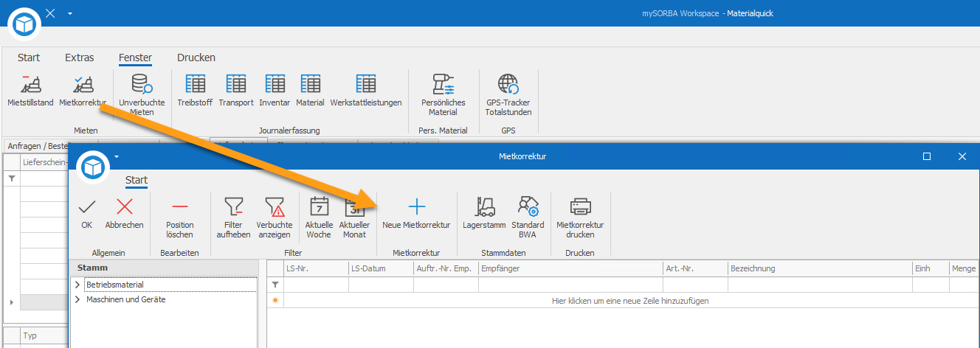This screenshot has width=980, height=348.
Task: Open Unverbuchte Mieten
Action: point(142,94)
